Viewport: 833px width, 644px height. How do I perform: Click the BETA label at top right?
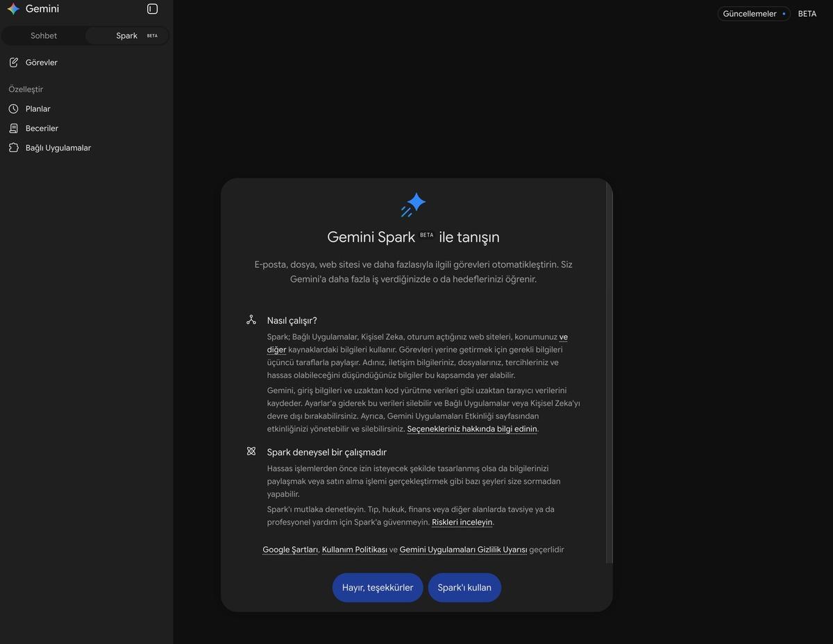click(x=807, y=14)
